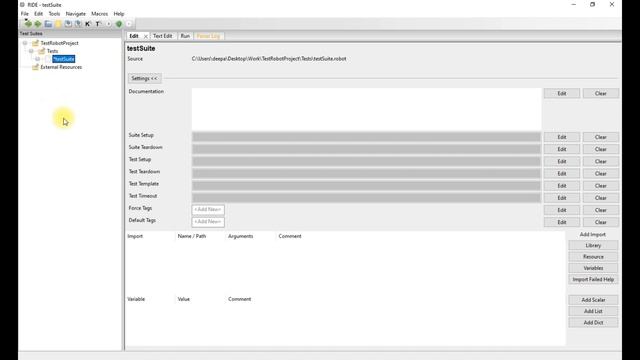Select External Resources in the tree
Viewport: 640px width, 360px height.
click(61, 67)
